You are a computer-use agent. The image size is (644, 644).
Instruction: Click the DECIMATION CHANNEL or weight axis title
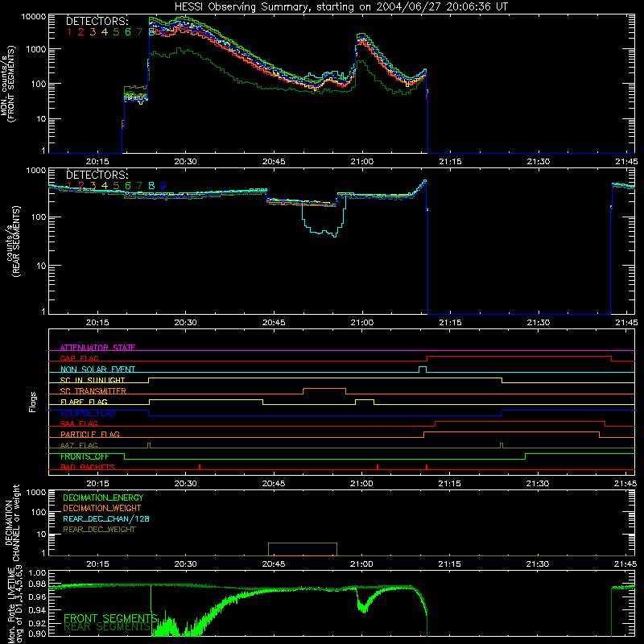pyautogui.click(x=12, y=522)
